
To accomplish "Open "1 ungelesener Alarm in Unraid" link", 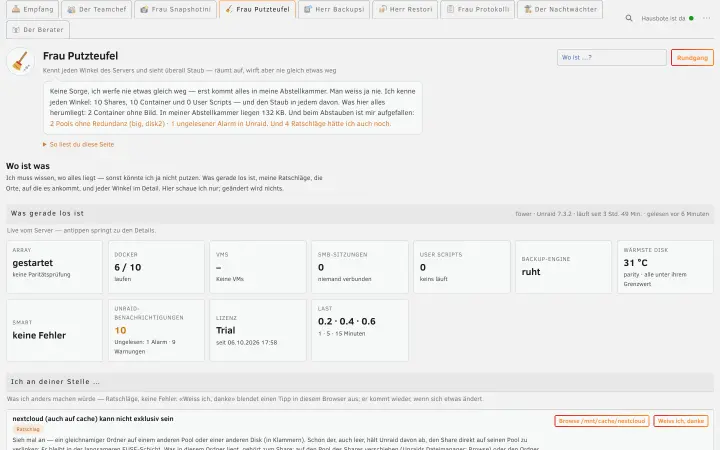I will tap(219, 124).
